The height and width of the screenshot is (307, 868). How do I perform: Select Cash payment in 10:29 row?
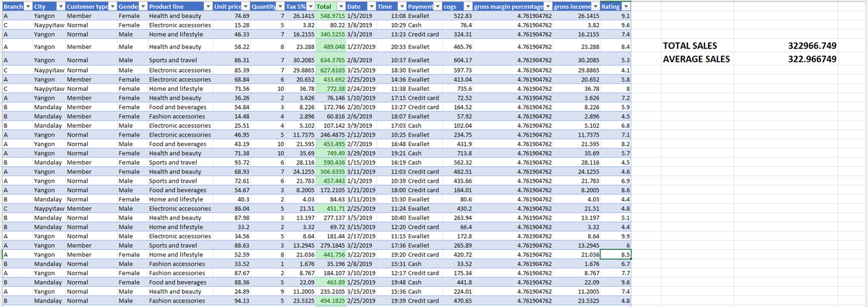pyautogui.click(x=424, y=24)
